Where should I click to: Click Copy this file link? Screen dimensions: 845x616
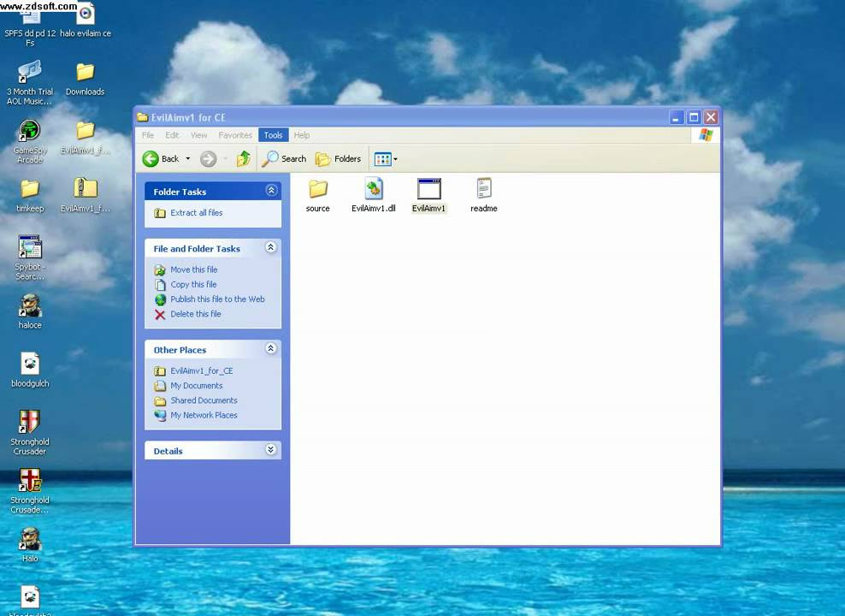(193, 284)
